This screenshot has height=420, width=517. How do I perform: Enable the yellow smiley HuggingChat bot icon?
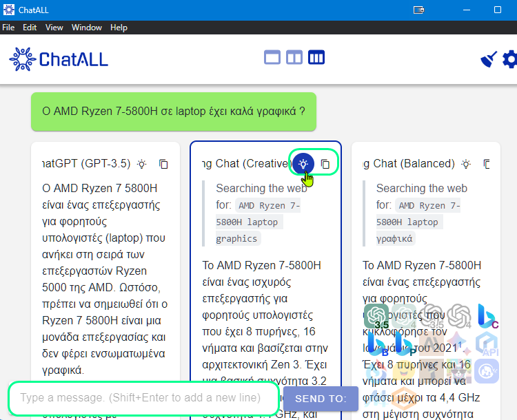coord(404,371)
